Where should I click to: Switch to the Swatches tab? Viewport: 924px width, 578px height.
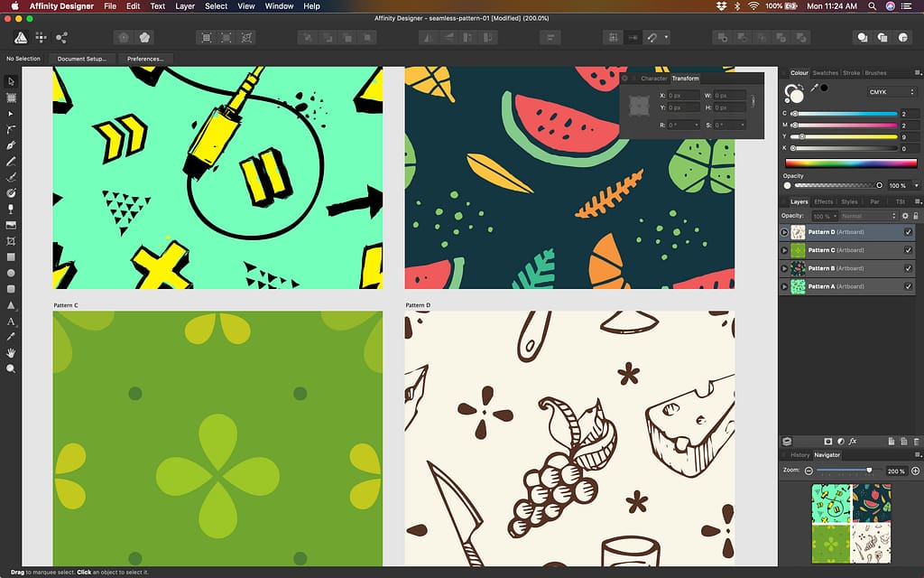point(827,72)
